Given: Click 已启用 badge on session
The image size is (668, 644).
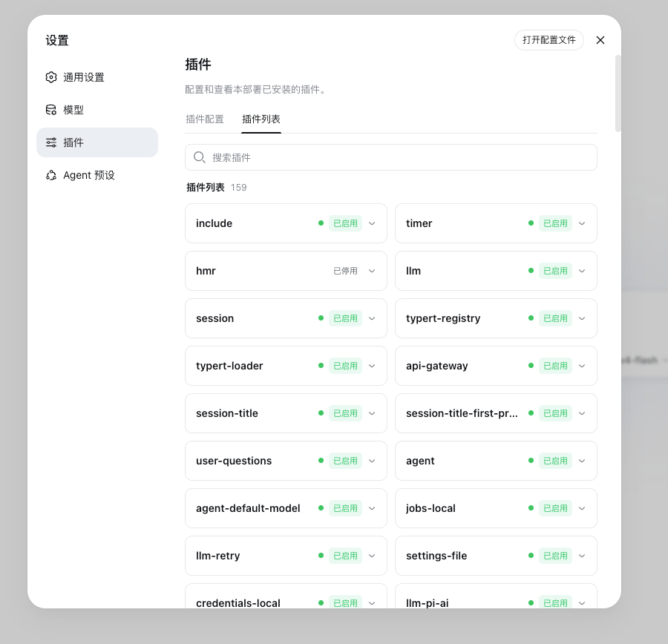Looking at the screenshot, I should coord(345,318).
